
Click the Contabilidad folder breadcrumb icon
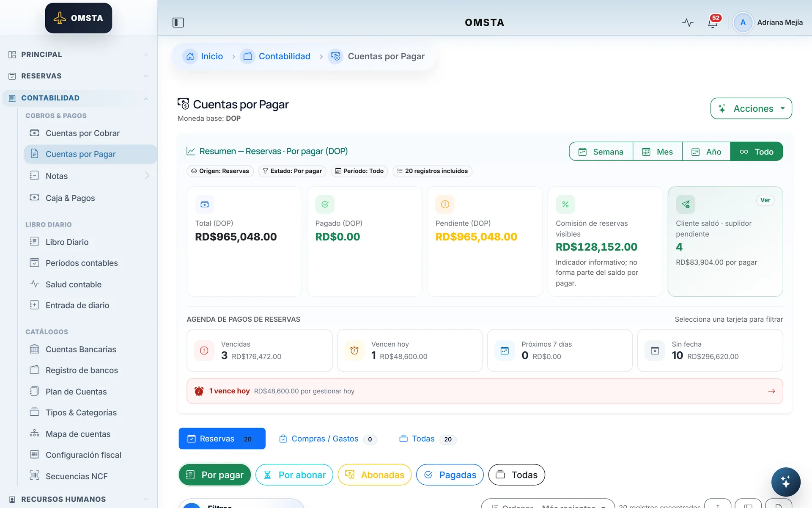coord(247,56)
